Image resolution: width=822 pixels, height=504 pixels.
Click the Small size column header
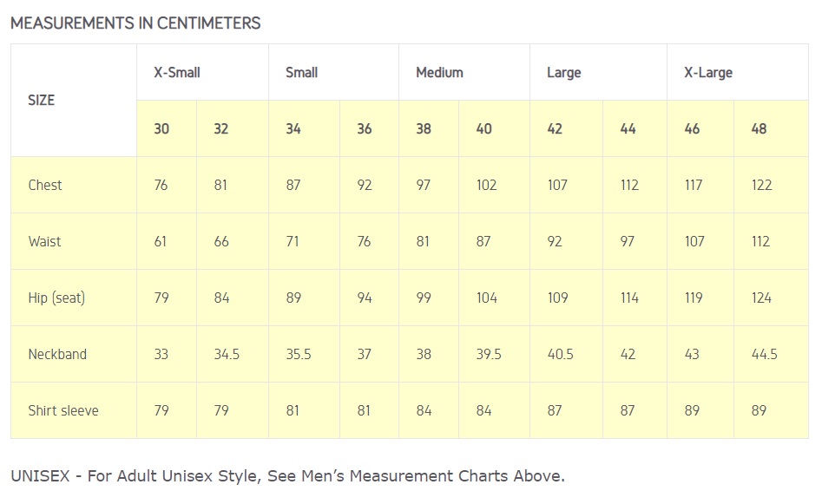point(301,73)
